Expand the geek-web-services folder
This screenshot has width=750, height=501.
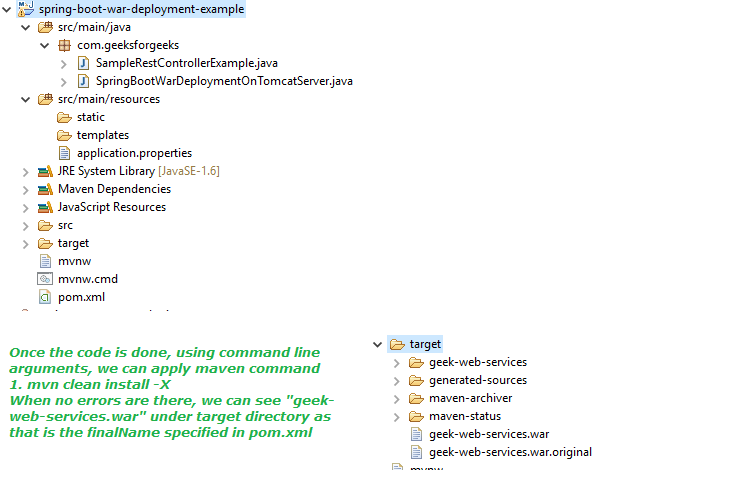pos(397,363)
